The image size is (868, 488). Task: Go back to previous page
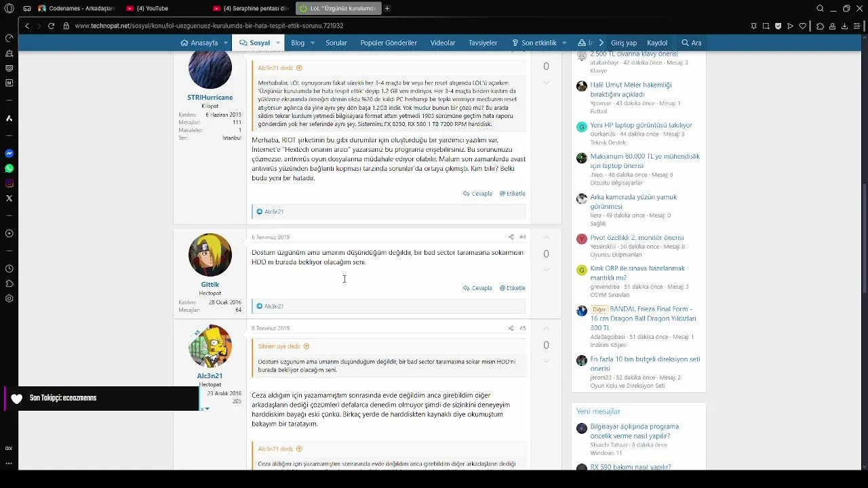coord(27,26)
